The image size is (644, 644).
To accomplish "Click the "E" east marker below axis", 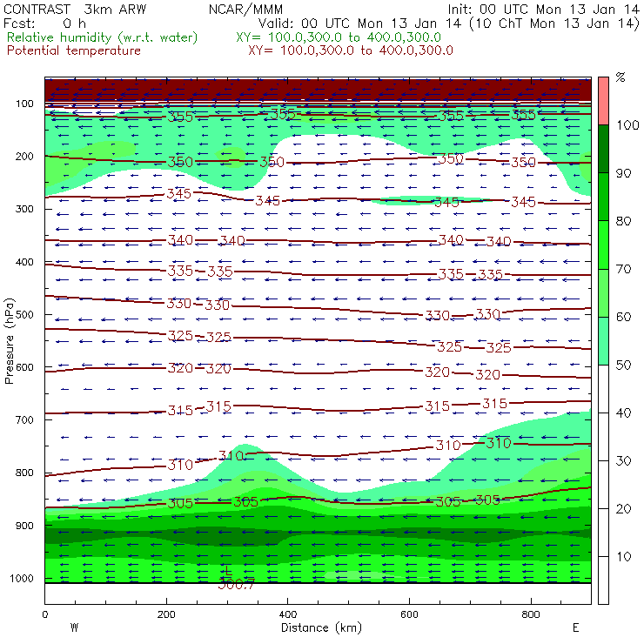I will (x=576, y=627).
